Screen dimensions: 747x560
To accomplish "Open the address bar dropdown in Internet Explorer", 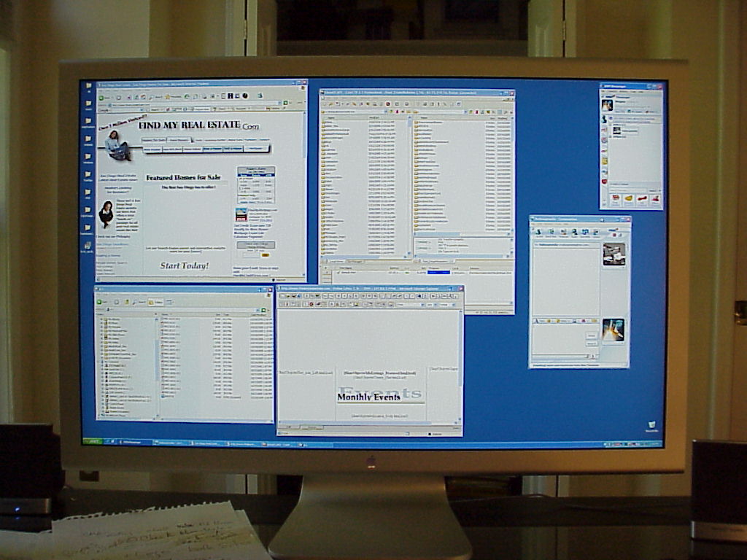I will pos(279,103).
